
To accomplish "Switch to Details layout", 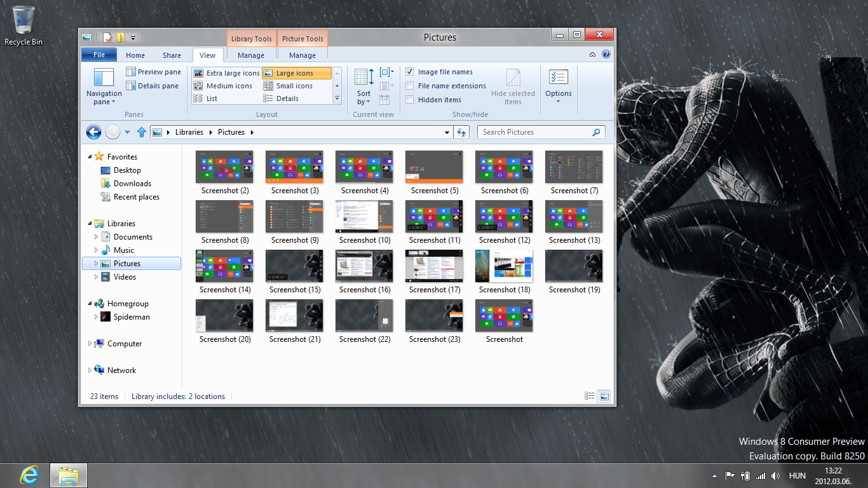I will (281, 98).
